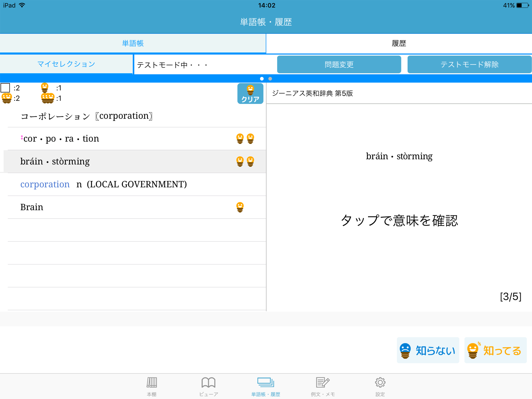Image resolution: width=532 pixels, height=399 pixels.
Task: Open the 本棚 bookshelf tab icon
Action: (151, 383)
